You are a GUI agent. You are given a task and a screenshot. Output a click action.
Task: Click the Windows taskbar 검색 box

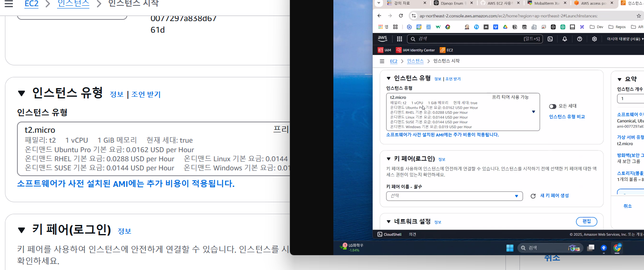point(550,248)
